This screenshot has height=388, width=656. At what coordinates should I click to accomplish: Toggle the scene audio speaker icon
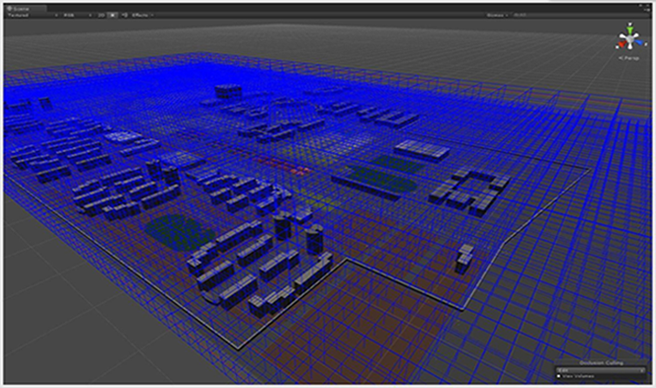[124, 15]
